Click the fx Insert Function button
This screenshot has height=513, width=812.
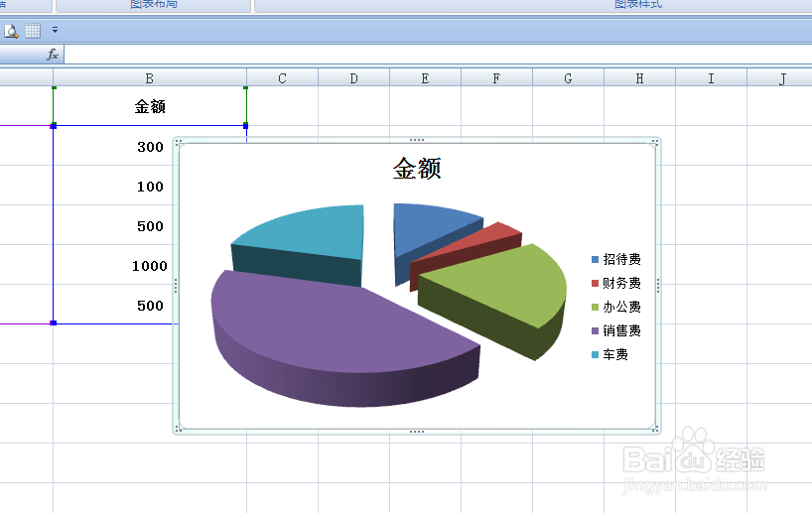[53, 55]
